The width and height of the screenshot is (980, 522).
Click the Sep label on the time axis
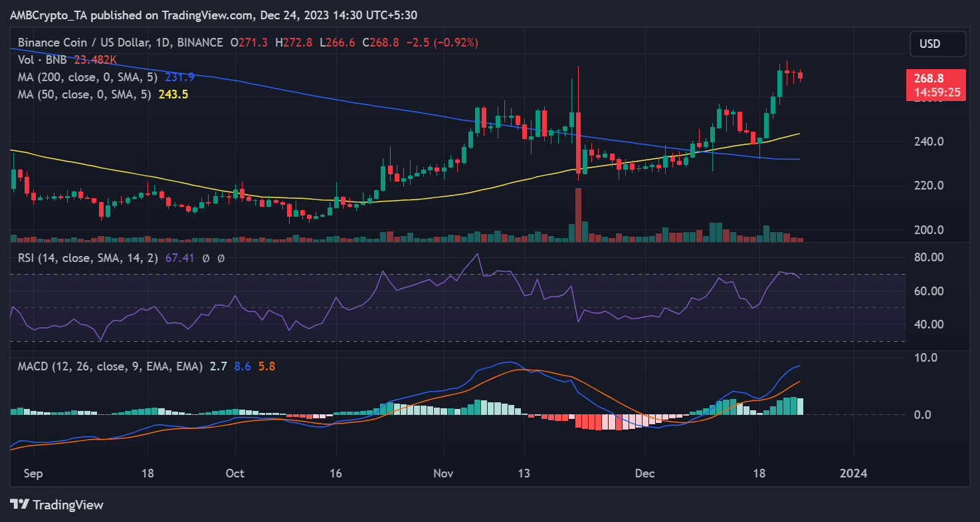33,473
